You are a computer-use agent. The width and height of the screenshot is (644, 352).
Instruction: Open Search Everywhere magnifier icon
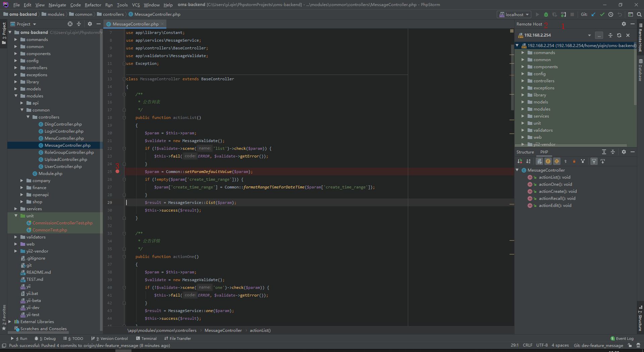pos(639,14)
